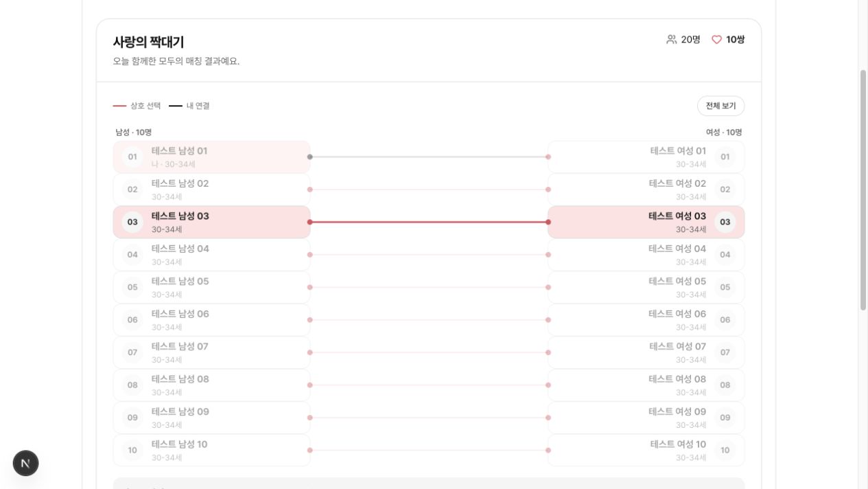Select the 테스트 남성 09 card
868x489 pixels.
pyautogui.click(x=211, y=418)
